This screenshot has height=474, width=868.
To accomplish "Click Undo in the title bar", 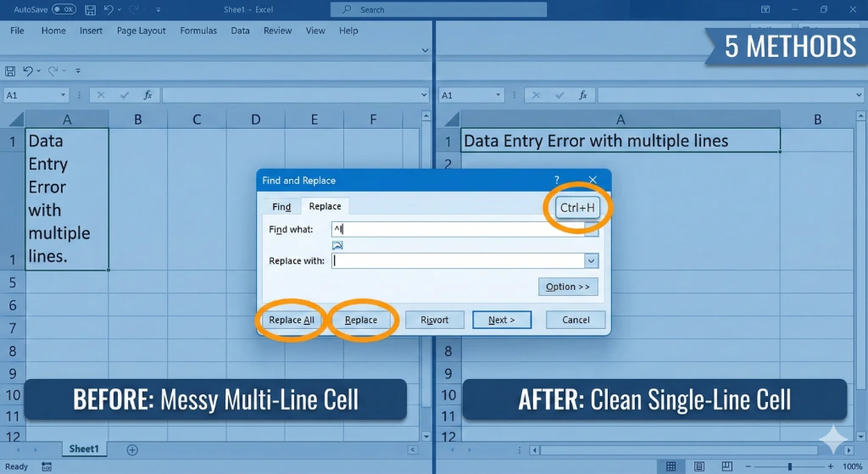I will (108, 9).
